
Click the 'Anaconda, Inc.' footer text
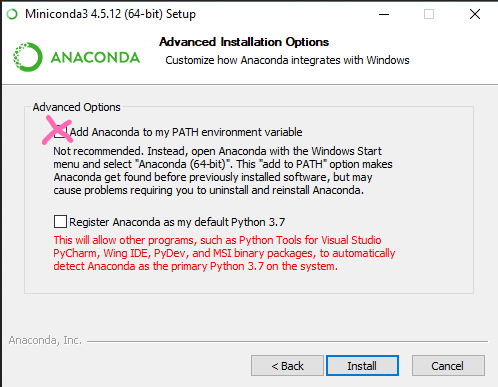pos(45,340)
